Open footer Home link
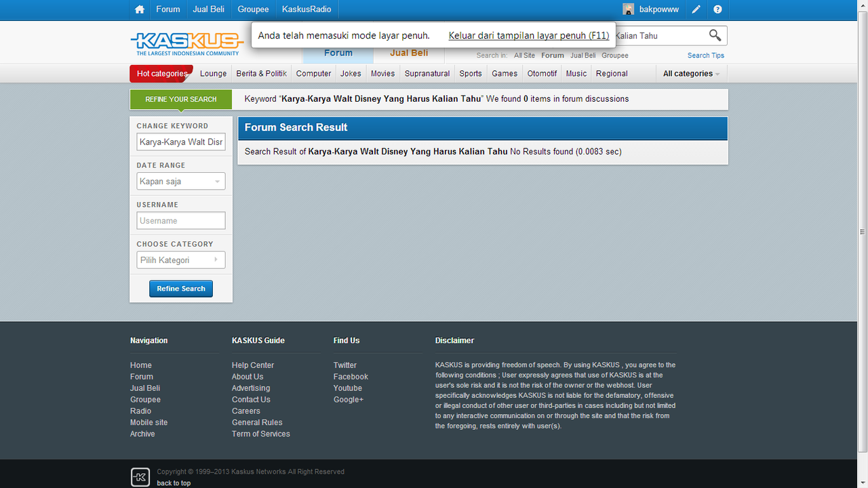Image resolution: width=868 pixels, height=488 pixels. [x=141, y=365]
